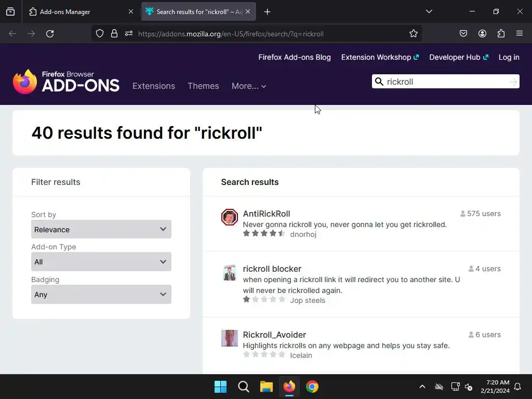This screenshot has width=532, height=399.
Task: Click author name Icelain
Action: (x=301, y=355)
